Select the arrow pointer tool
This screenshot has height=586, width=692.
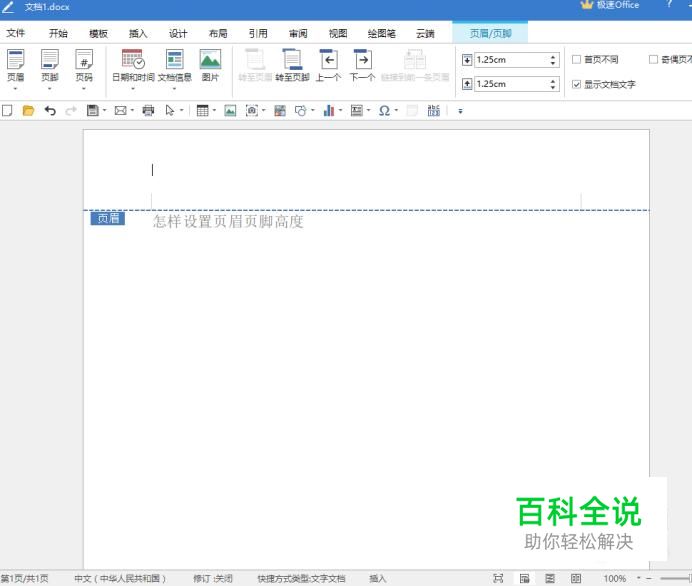point(170,110)
